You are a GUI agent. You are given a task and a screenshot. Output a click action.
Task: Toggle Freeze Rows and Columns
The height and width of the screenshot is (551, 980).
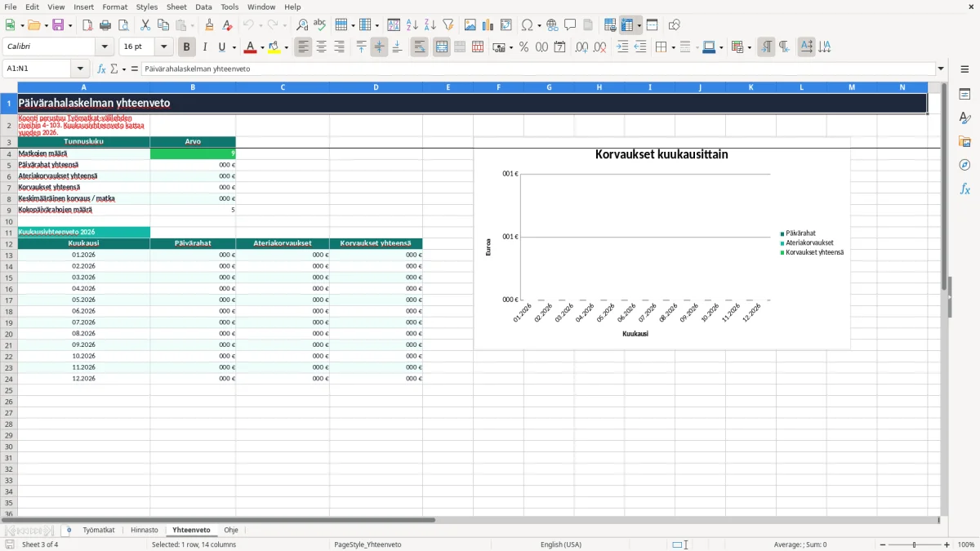[626, 25]
